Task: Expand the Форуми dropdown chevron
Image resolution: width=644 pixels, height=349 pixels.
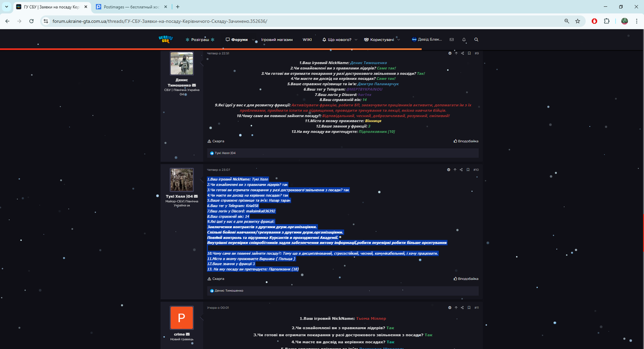Action: tap(253, 39)
